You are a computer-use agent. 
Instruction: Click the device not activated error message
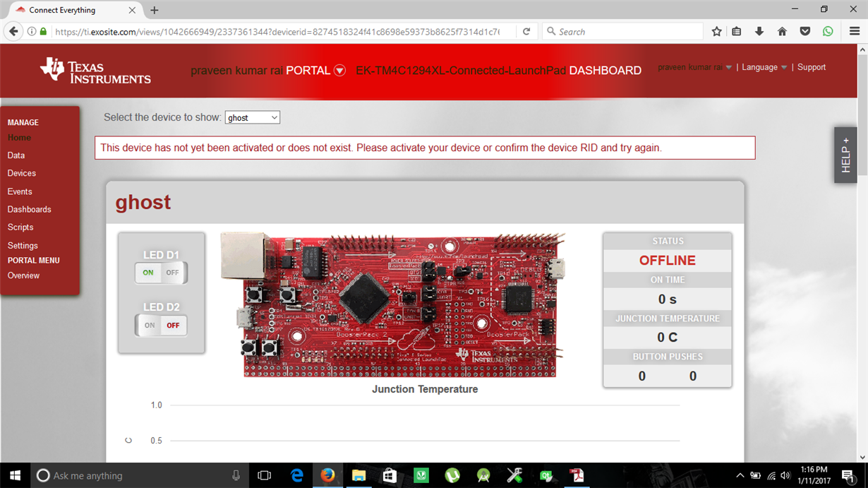coord(425,148)
